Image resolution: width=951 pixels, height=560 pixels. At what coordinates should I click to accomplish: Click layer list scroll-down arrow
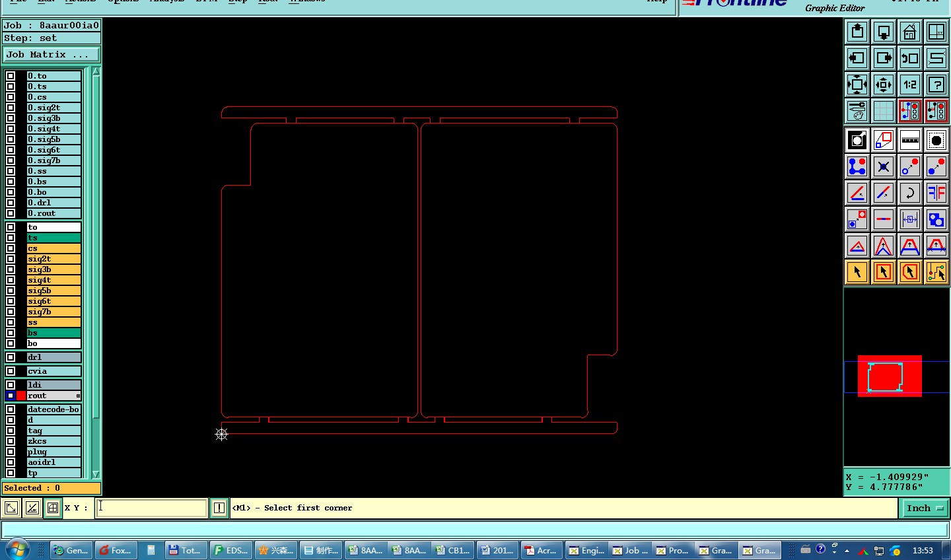pos(96,474)
